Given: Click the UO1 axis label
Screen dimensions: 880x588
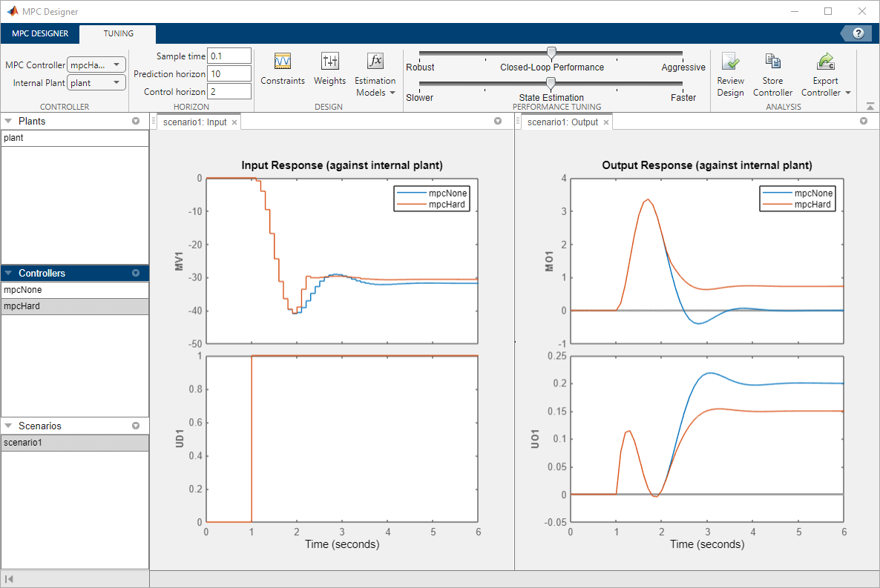Looking at the screenshot, I should pos(535,439).
